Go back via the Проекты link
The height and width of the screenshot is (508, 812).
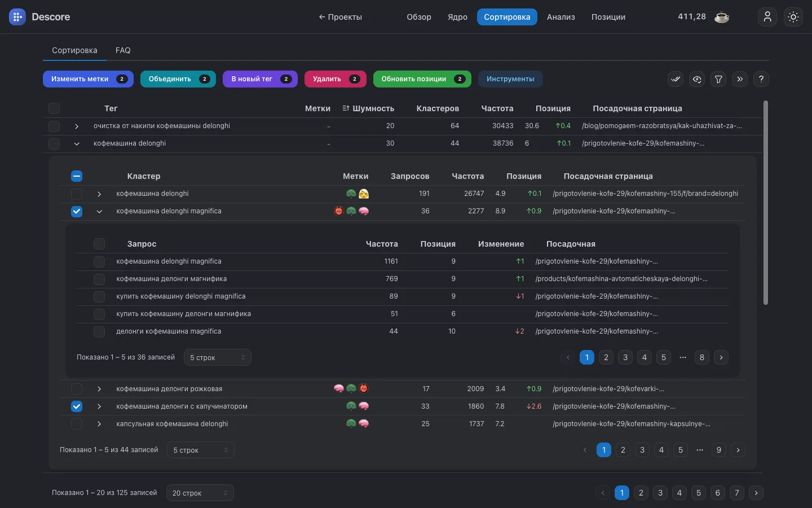[340, 17]
